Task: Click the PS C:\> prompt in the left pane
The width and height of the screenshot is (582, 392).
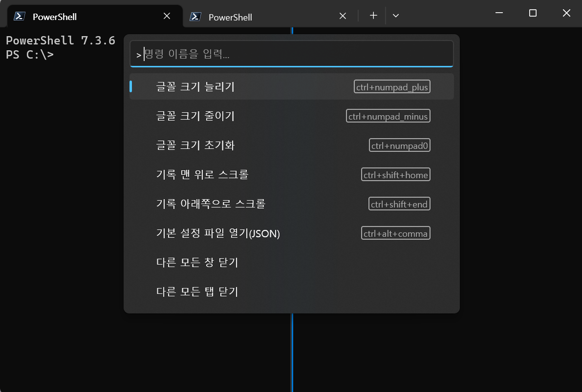Action: point(30,55)
